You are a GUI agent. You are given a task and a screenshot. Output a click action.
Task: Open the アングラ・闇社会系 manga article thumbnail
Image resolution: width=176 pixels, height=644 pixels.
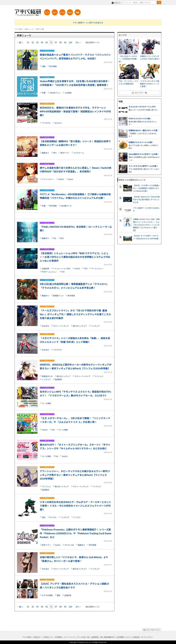click(x=27, y=589)
